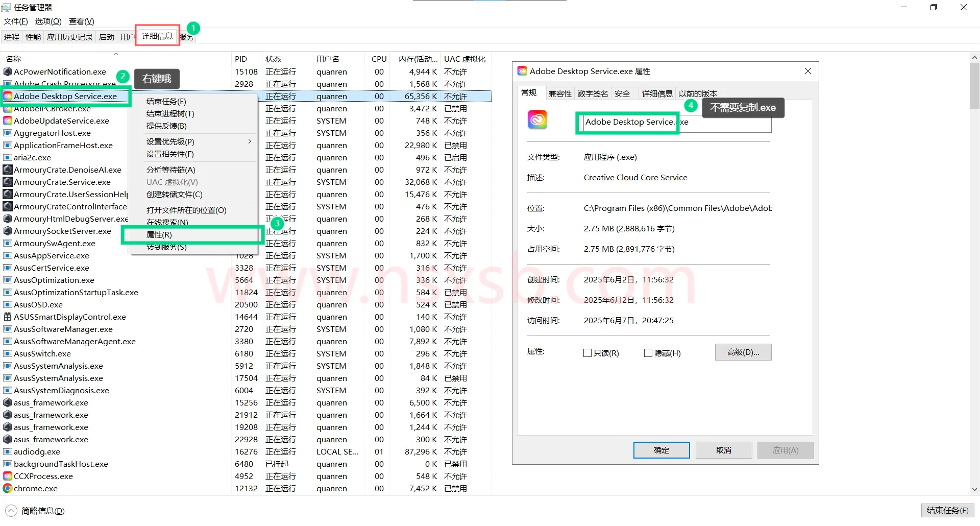Sort by the PID column header

click(x=247, y=59)
